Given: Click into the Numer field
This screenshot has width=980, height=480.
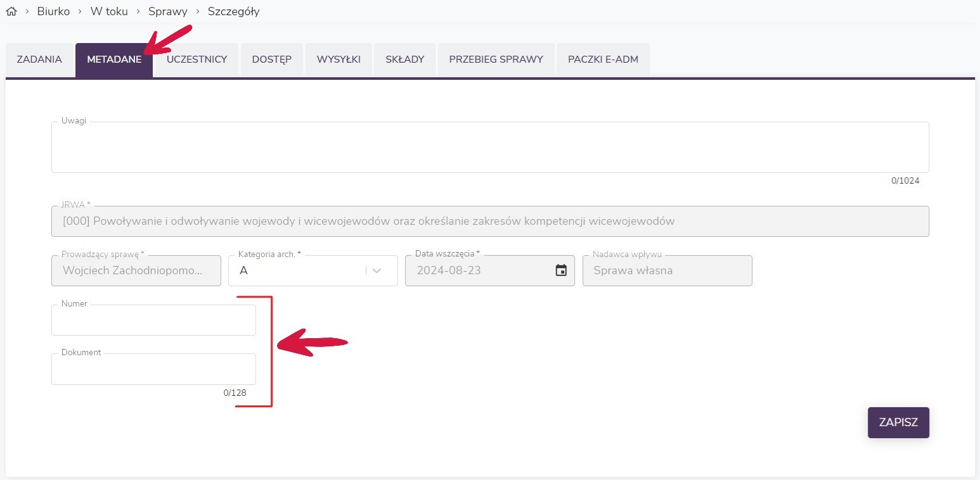Looking at the screenshot, I should (153, 321).
